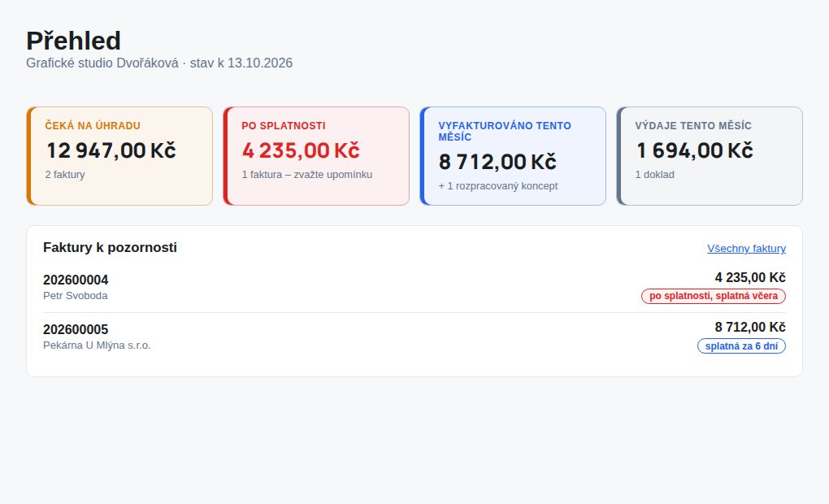Select "4 235,00 Kč" on invoice 202600004 row
Viewport: 829px width, 504px height.
point(750,278)
